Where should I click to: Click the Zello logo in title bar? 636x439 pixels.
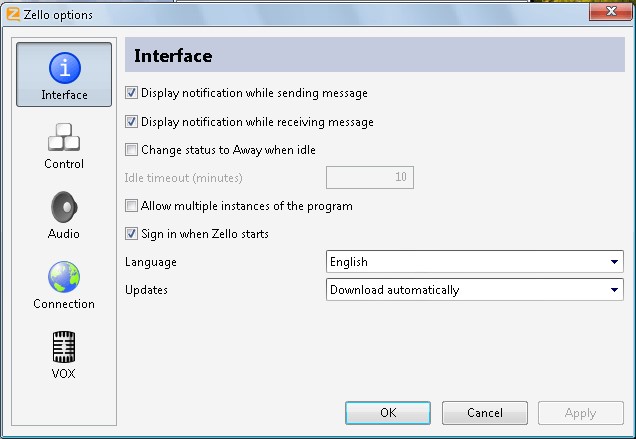click(13, 14)
